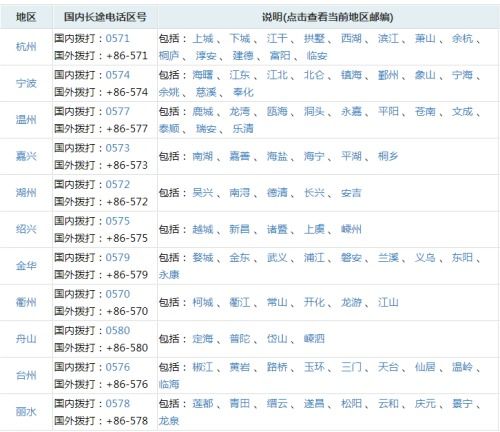View postal code for 安吉

351,193
